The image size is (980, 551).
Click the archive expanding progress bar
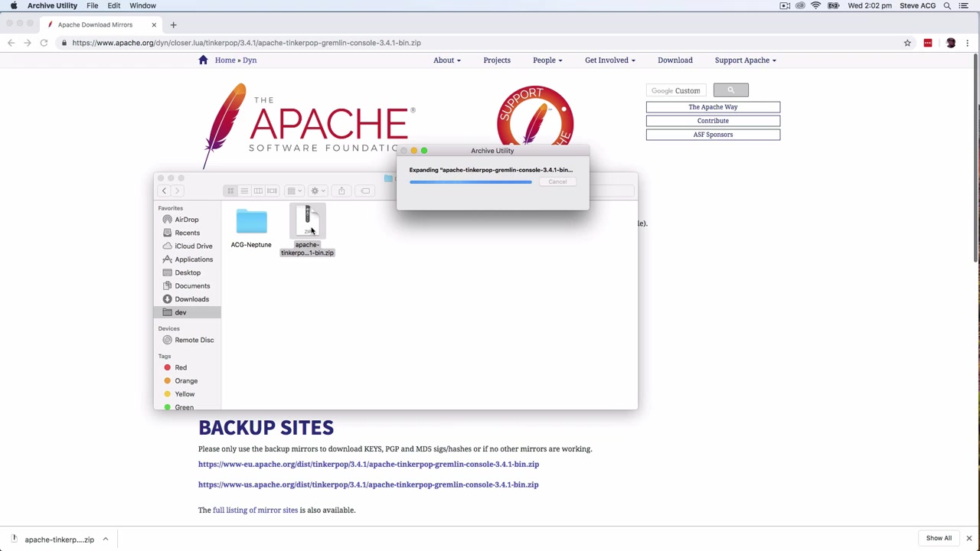pos(470,182)
